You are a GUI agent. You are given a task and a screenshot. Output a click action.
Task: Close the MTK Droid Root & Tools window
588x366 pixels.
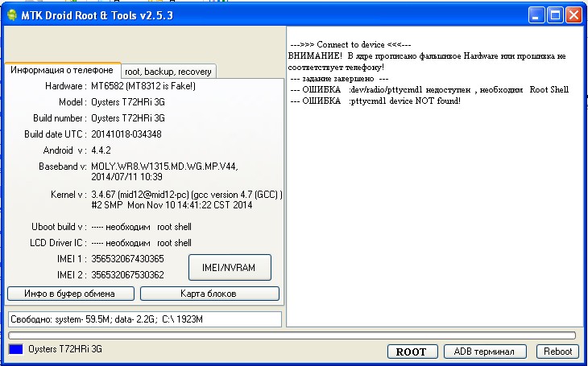(x=574, y=15)
